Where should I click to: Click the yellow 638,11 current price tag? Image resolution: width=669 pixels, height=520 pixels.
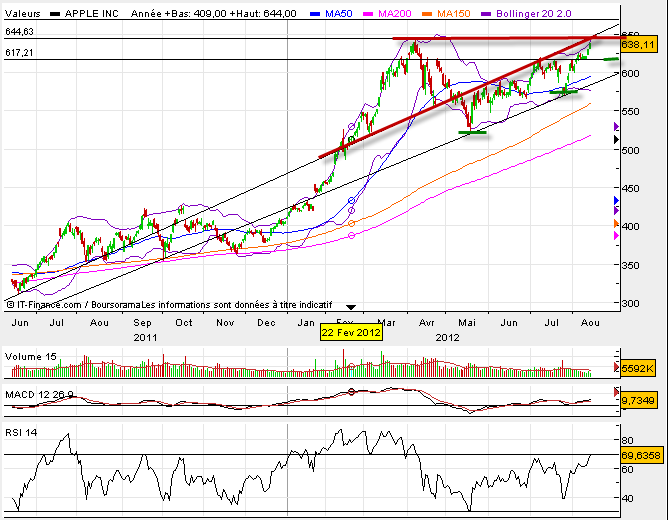(x=640, y=45)
